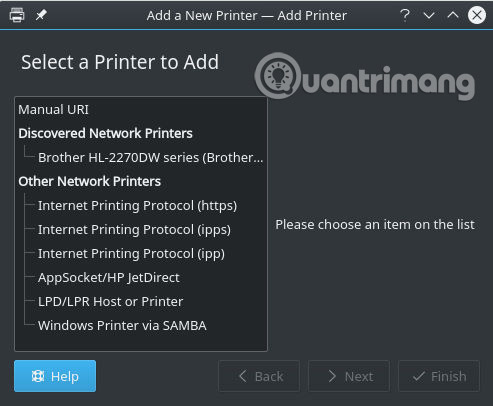Screen dimensions: 493x406
Task: Maximize the window with the up chevron
Action: [x=453, y=15]
